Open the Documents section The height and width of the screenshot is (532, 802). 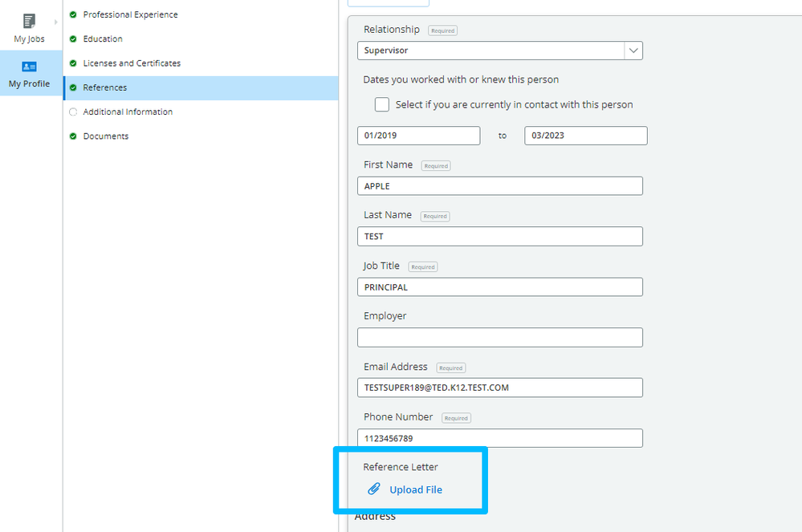105,136
